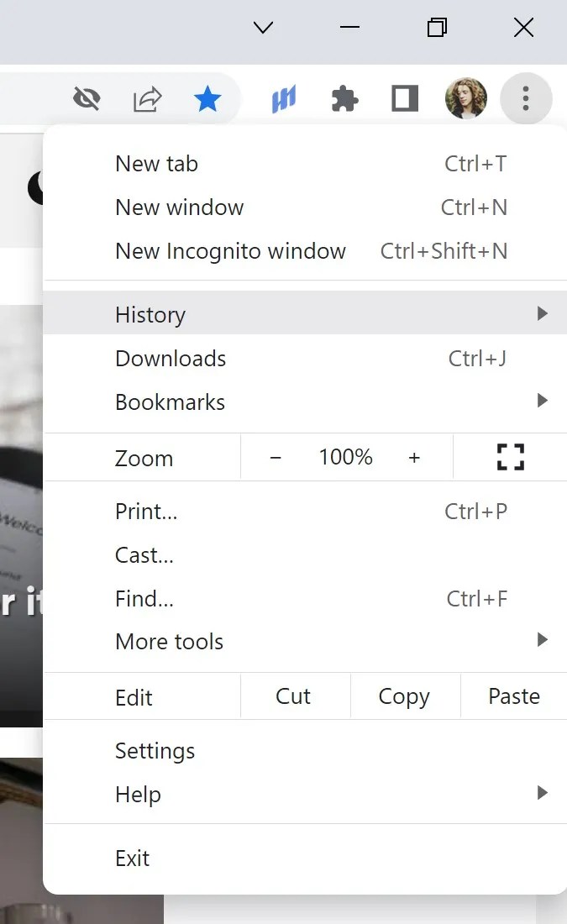This screenshot has width=567, height=924.
Task: Click the eye icon with slash in toolbar
Action: pos(87,97)
